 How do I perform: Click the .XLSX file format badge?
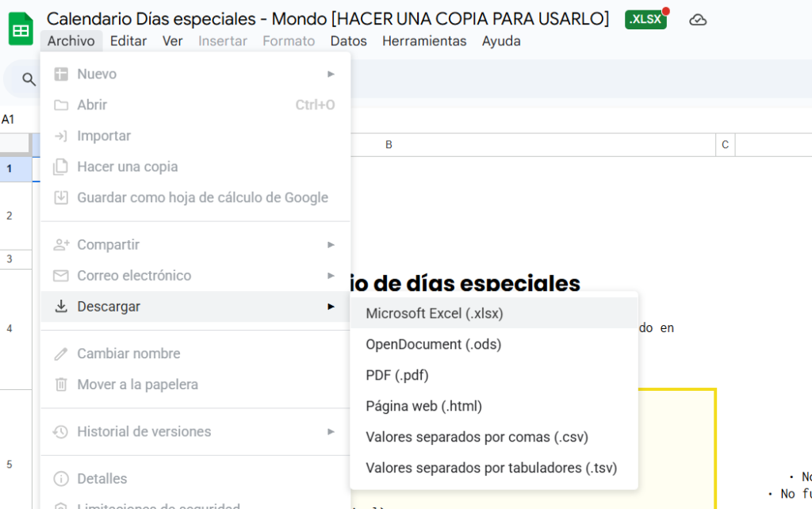click(645, 20)
